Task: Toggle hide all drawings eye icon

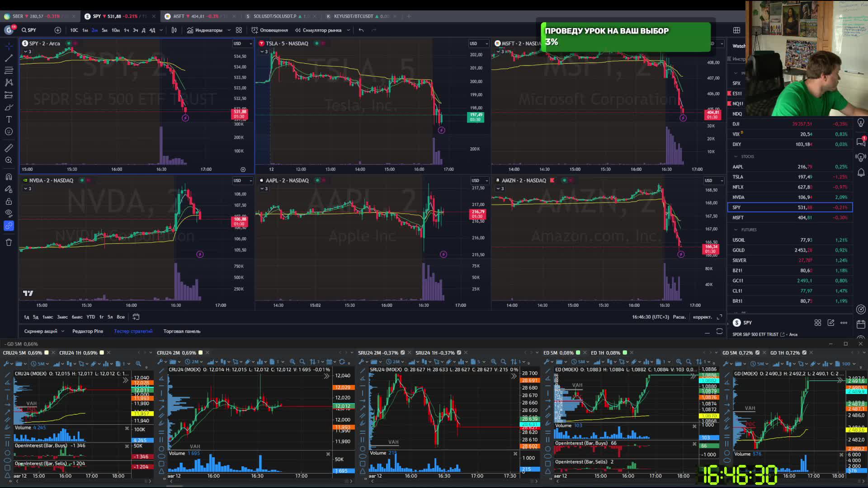Action: 9,213
